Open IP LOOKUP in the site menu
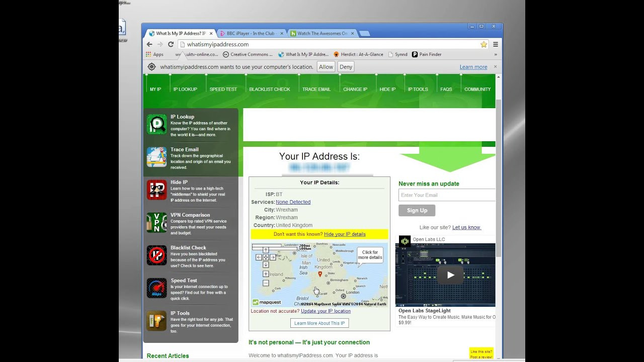 click(185, 89)
